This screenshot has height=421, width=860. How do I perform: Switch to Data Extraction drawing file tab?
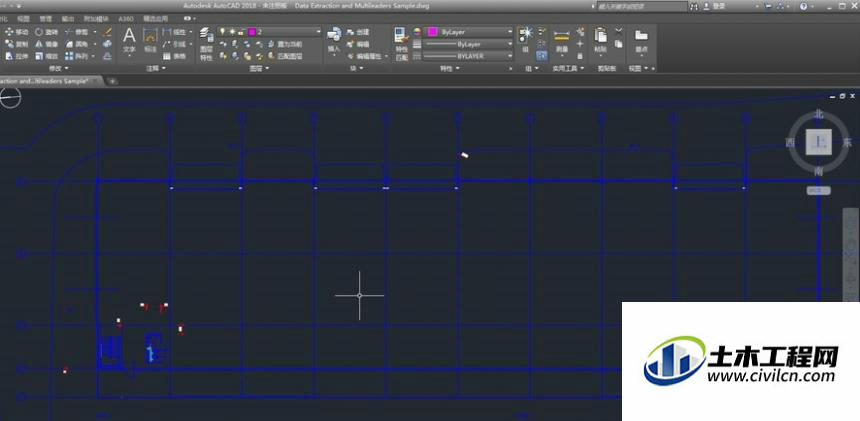49,81
